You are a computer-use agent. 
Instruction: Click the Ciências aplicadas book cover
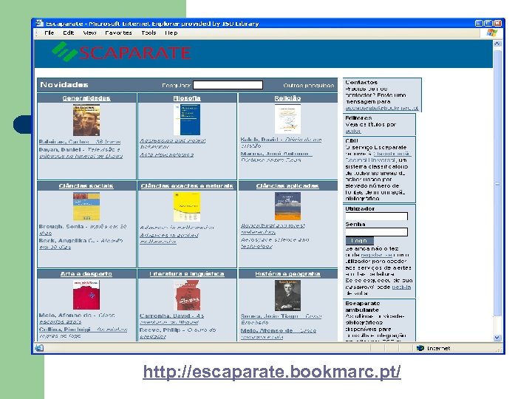click(287, 206)
